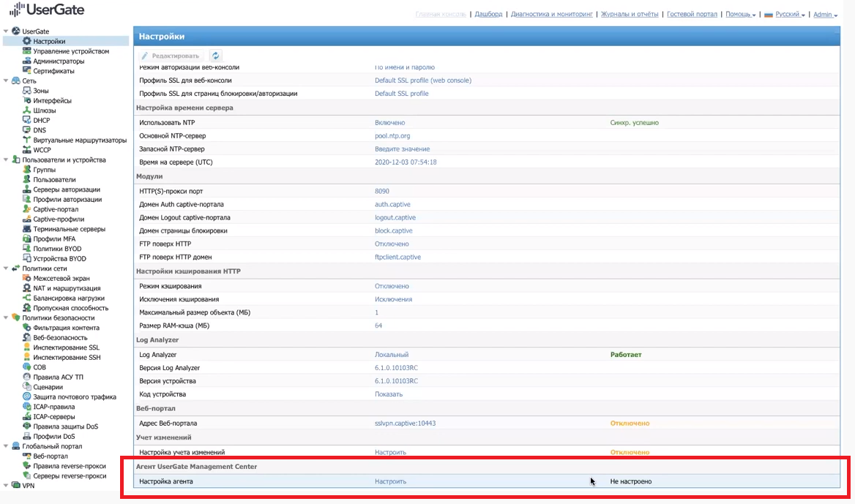The image size is (855, 504).
Task: Open Профили DoS in sidebar
Action: click(54, 436)
